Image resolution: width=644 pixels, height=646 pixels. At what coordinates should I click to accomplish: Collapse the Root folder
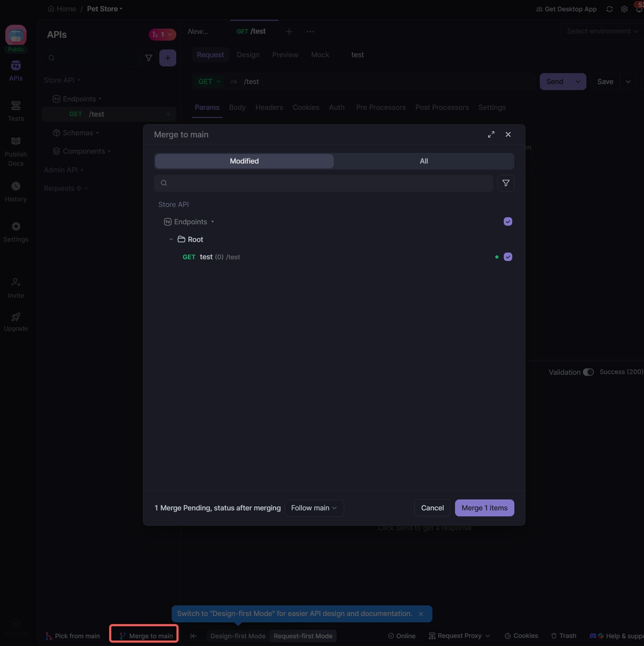pyautogui.click(x=171, y=239)
